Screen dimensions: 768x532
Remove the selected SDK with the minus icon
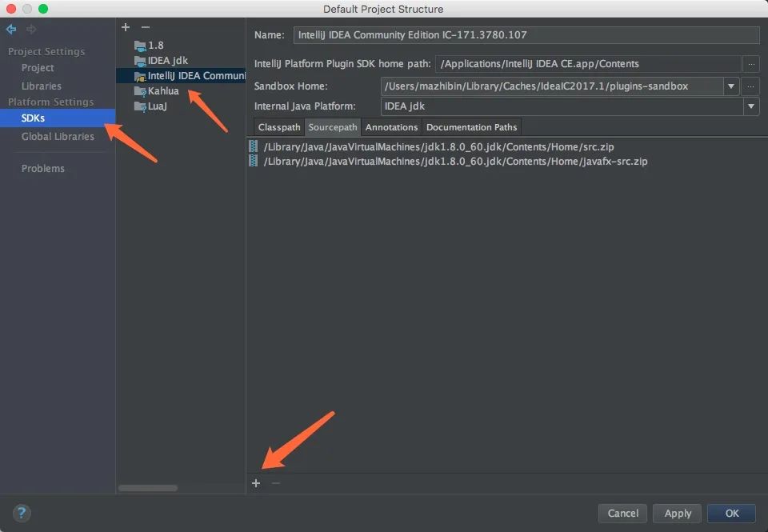click(145, 27)
